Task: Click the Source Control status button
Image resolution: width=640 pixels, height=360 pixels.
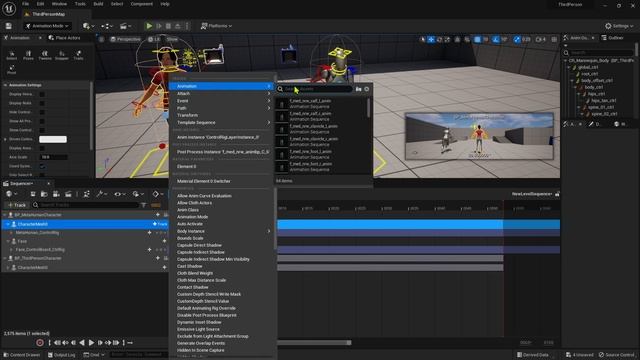Action: (x=617, y=355)
